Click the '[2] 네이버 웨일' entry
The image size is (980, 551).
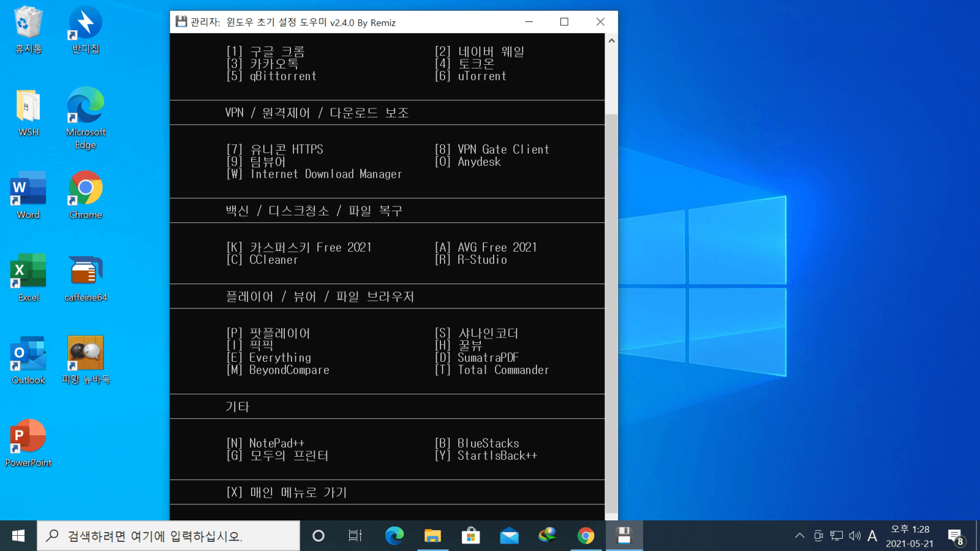pyautogui.click(x=480, y=51)
